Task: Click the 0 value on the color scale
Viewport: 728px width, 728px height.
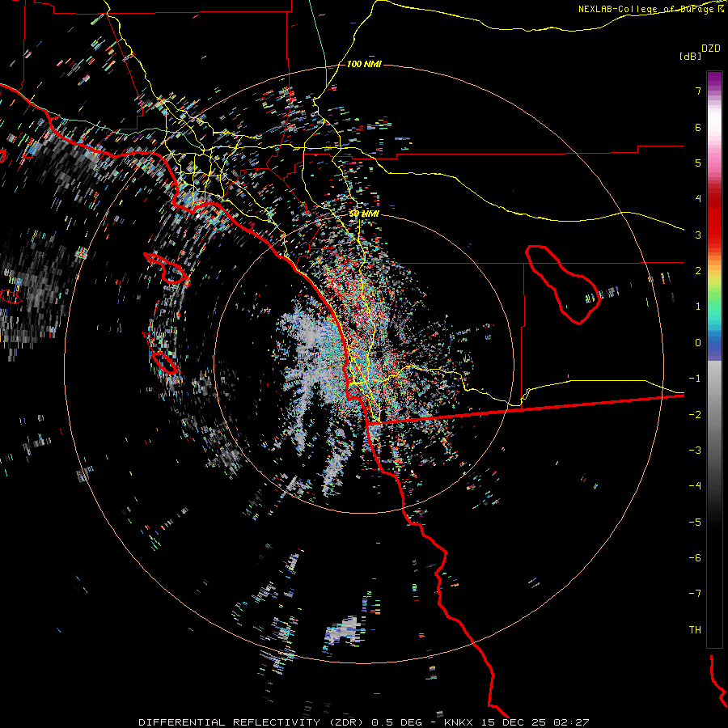Action: pyautogui.click(x=698, y=343)
